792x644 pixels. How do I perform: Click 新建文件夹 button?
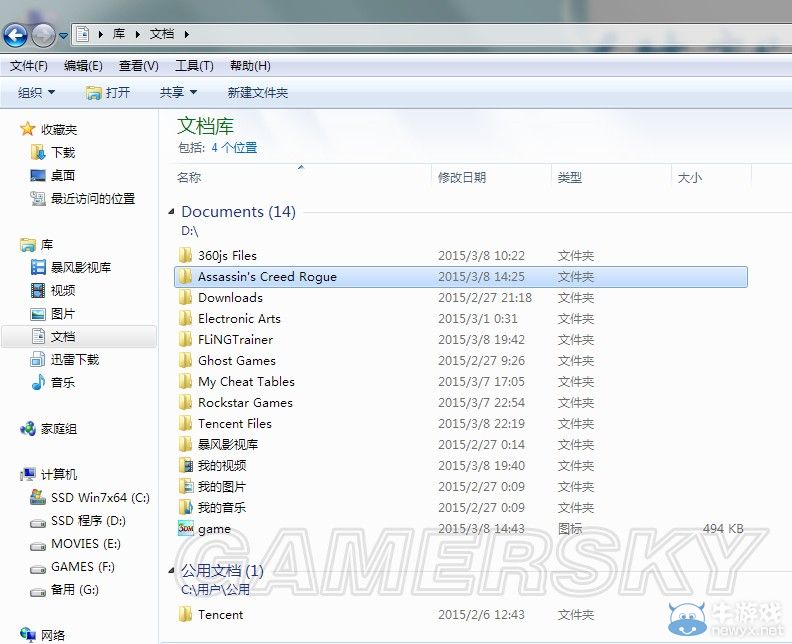258,92
